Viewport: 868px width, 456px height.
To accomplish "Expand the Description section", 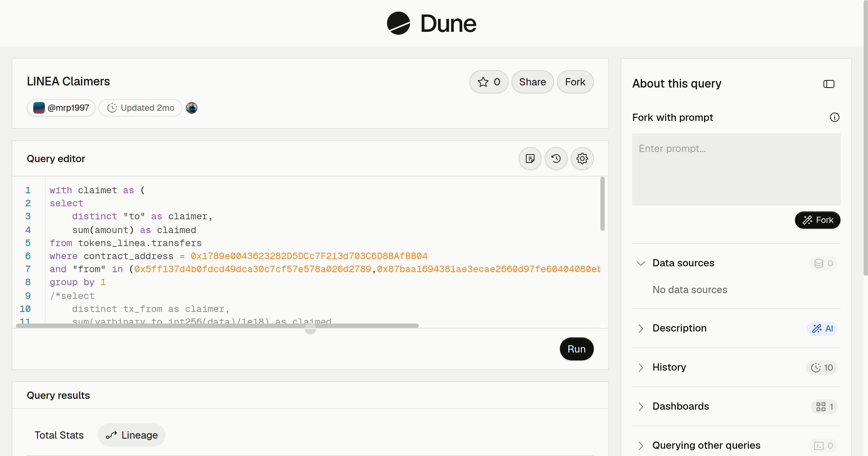I will pos(641,328).
